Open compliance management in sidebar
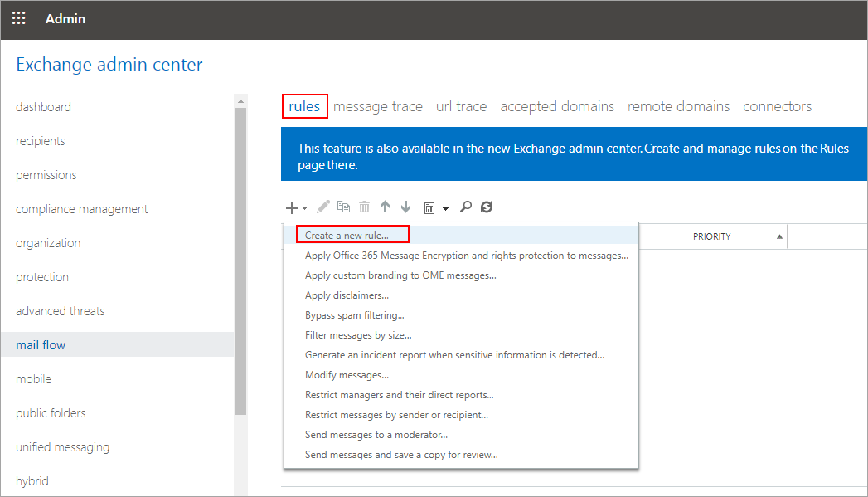 tap(82, 209)
